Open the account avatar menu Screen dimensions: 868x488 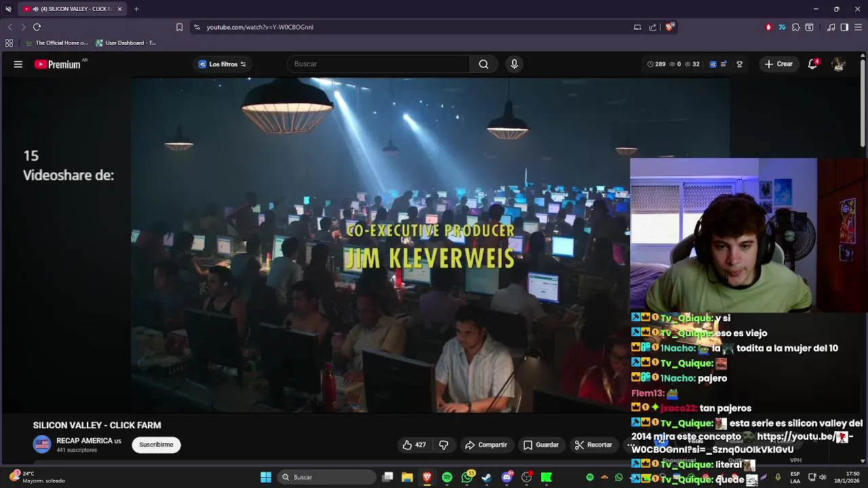tap(839, 64)
